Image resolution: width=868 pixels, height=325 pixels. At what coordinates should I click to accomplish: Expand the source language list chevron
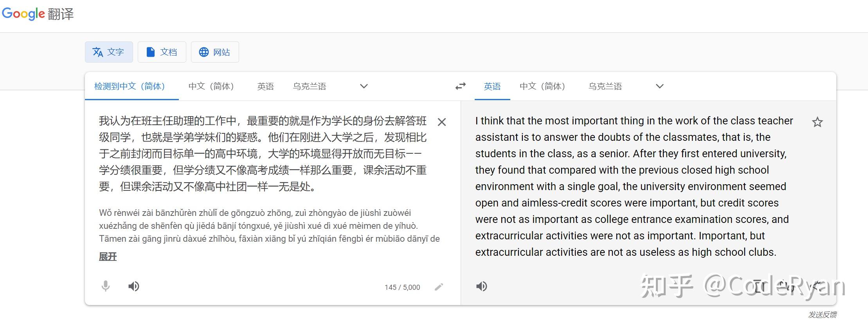pyautogui.click(x=364, y=86)
